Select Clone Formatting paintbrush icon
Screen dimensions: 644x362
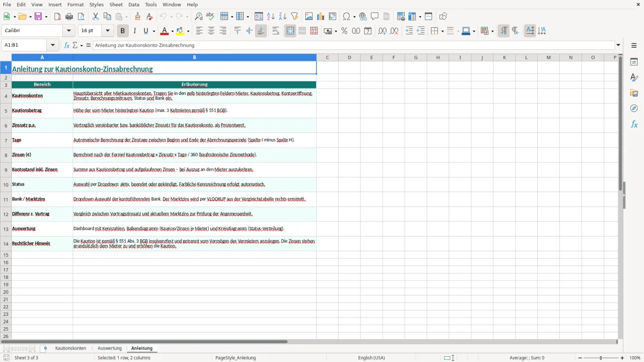(x=138, y=17)
